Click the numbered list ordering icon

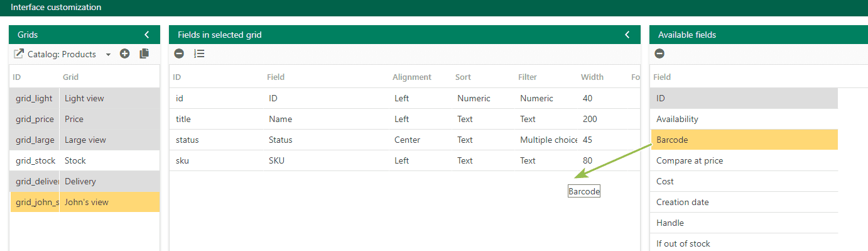pos(199,54)
